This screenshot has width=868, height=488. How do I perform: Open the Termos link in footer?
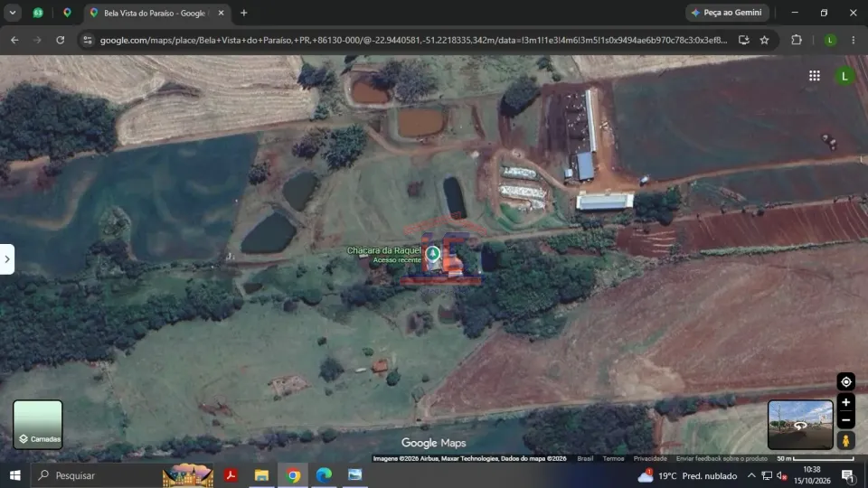(x=613, y=458)
